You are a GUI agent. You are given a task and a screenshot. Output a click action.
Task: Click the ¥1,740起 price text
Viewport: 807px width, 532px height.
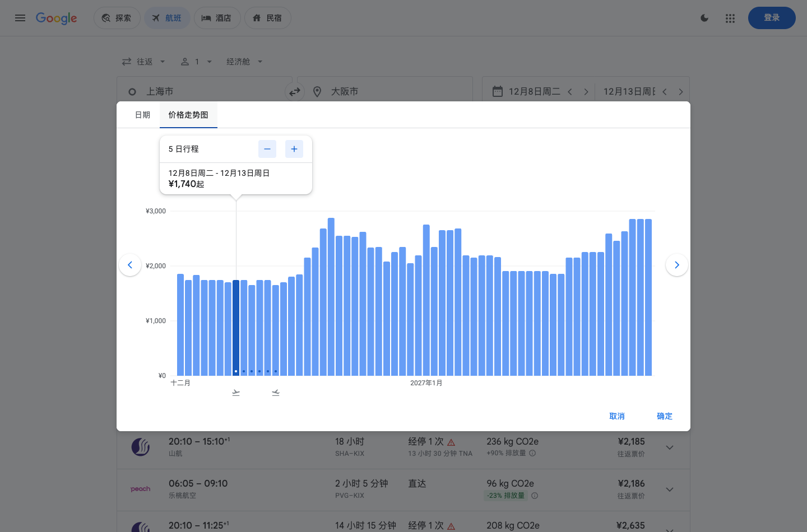point(186,184)
